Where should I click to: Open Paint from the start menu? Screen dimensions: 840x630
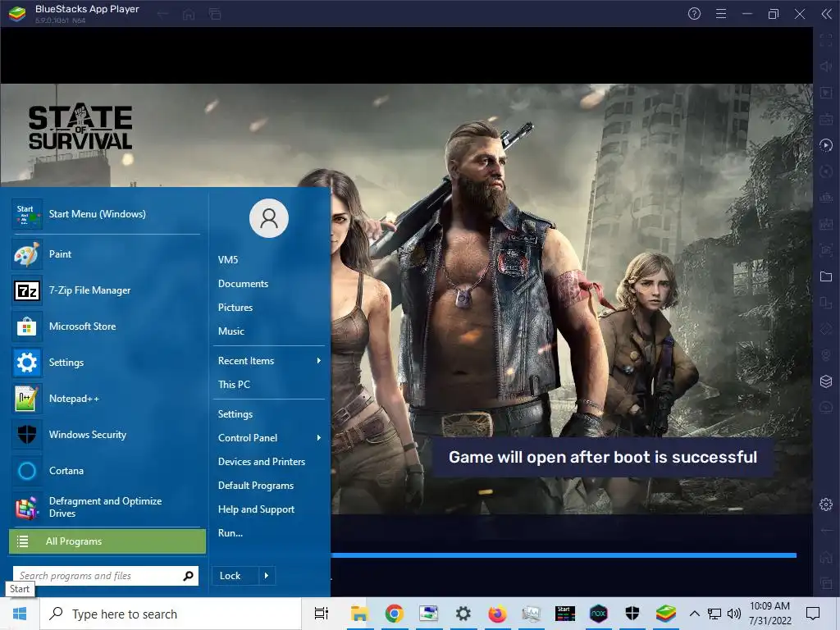[106, 254]
